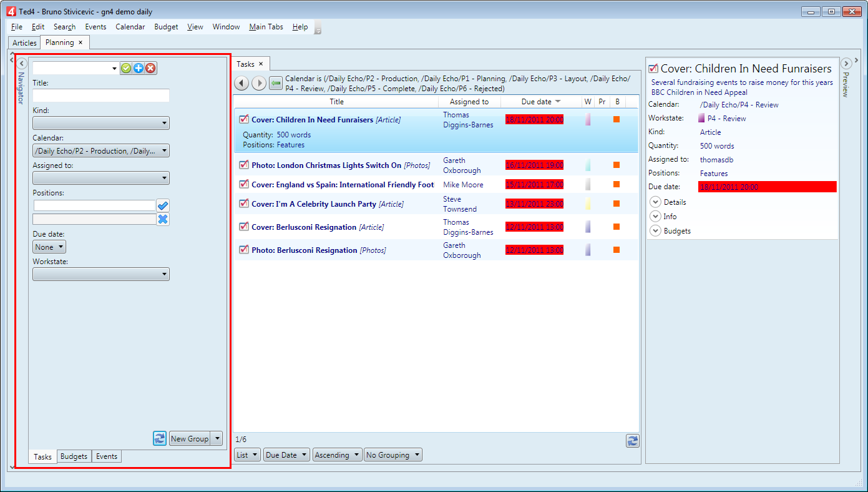Screen dimensions: 868x492
Task: Close the Planning tab
Action: click(80, 42)
